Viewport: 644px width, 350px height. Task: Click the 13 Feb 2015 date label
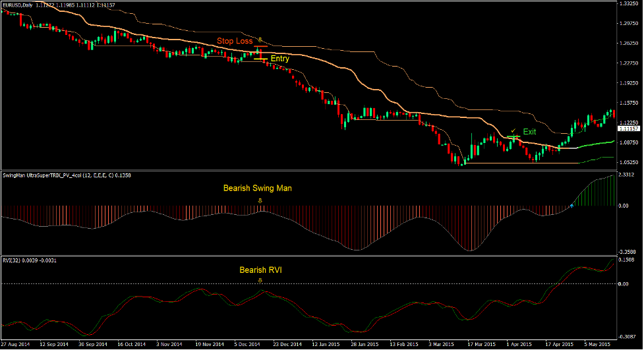403,344
